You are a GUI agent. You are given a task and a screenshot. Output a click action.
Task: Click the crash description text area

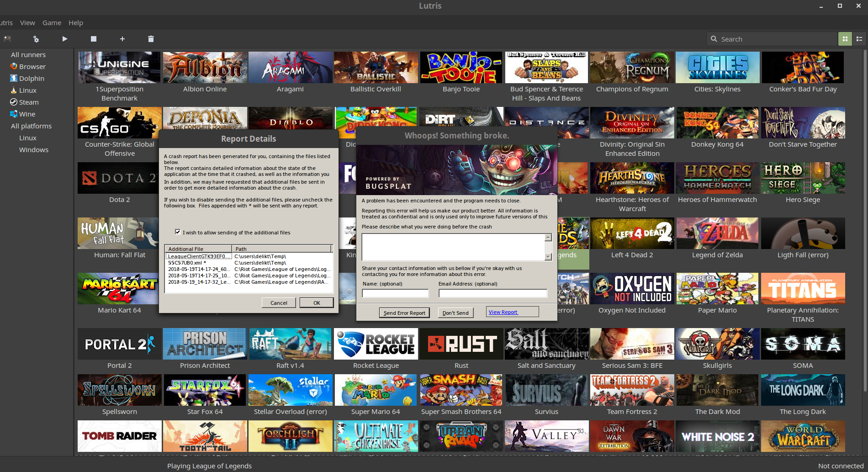point(453,247)
